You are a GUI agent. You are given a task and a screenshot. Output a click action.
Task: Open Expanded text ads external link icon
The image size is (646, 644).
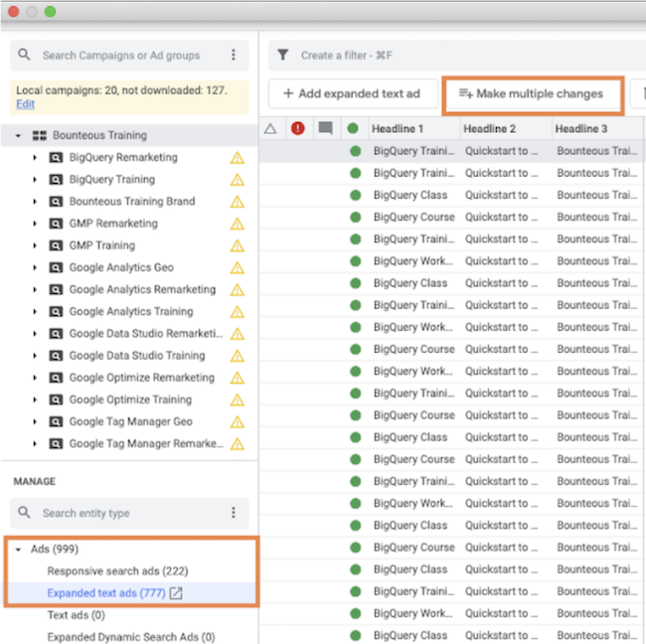pyautogui.click(x=176, y=593)
